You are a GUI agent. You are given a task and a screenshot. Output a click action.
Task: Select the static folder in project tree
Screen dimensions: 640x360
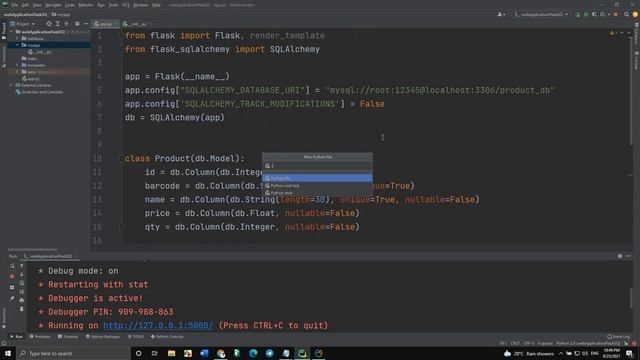point(29,58)
